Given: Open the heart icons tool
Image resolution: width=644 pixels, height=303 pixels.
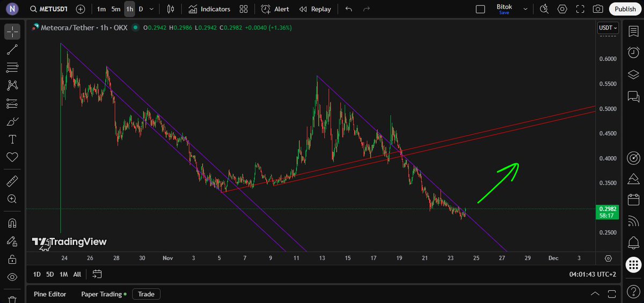Looking at the screenshot, I should tap(12, 157).
